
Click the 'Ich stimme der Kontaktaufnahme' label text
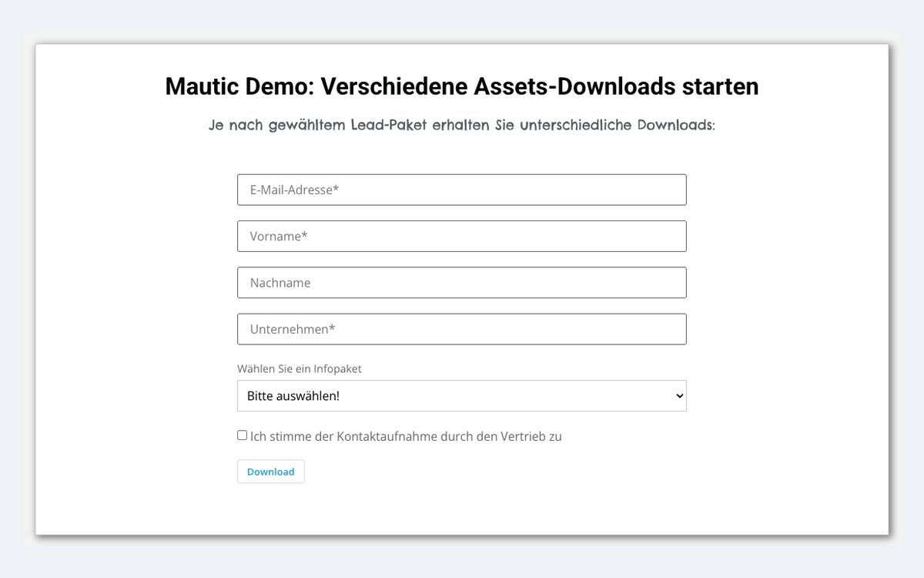(406, 436)
